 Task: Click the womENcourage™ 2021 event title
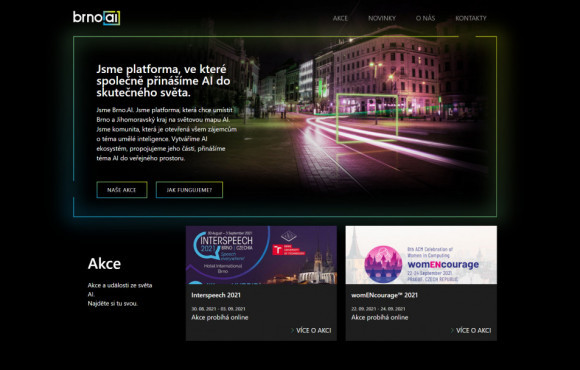point(384,295)
